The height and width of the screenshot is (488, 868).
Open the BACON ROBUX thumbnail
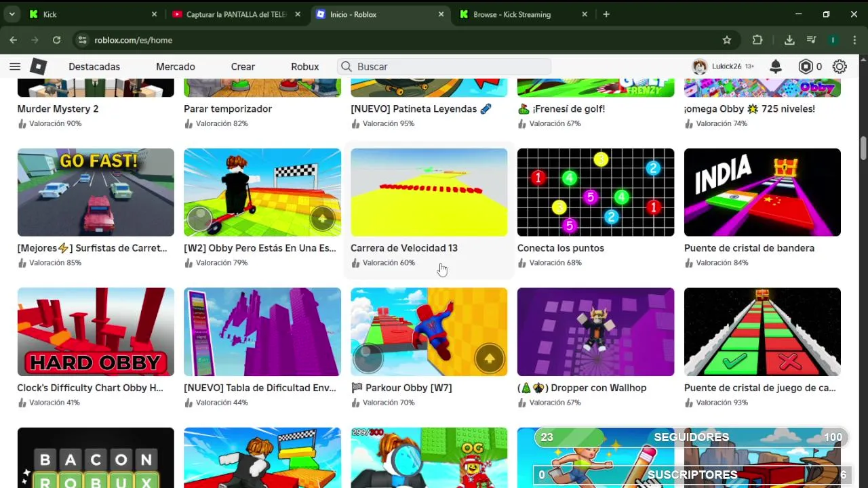click(96, 457)
